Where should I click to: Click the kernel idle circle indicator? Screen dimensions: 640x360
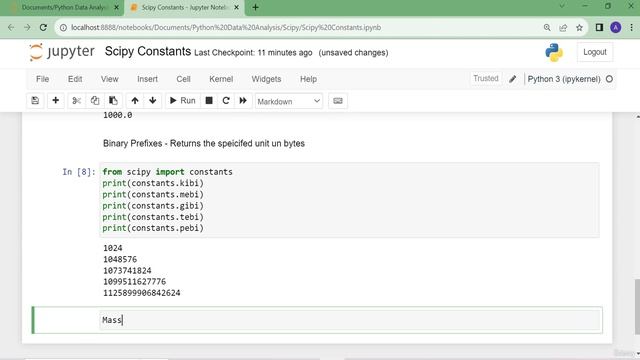tap(609, 79)
